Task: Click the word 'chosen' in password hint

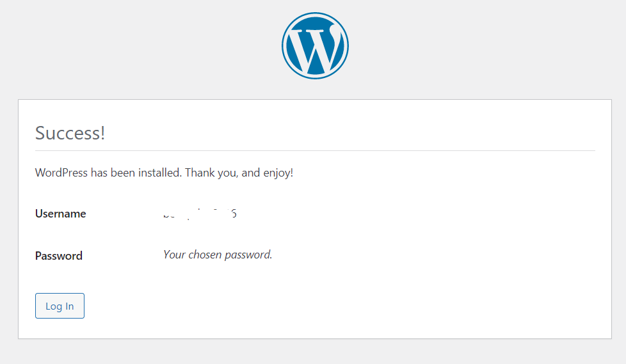Action: pos(205,255)
